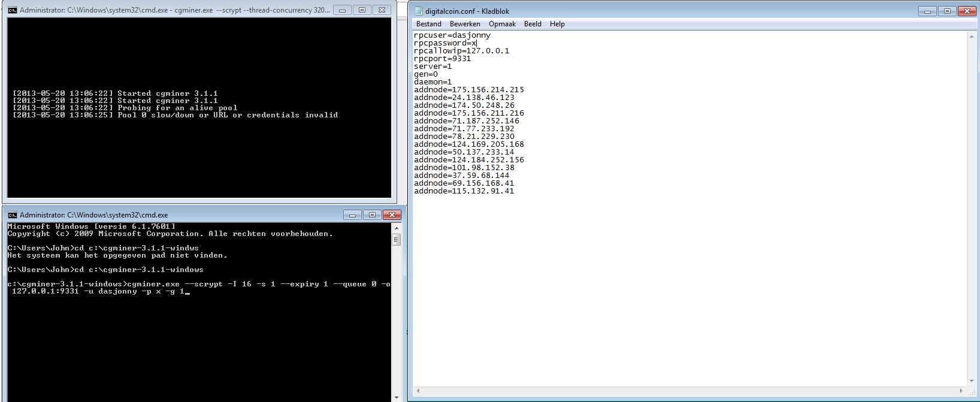Click the cgminer cmd window title icon
Screen dimensions: 980x402
pos(12,10)
